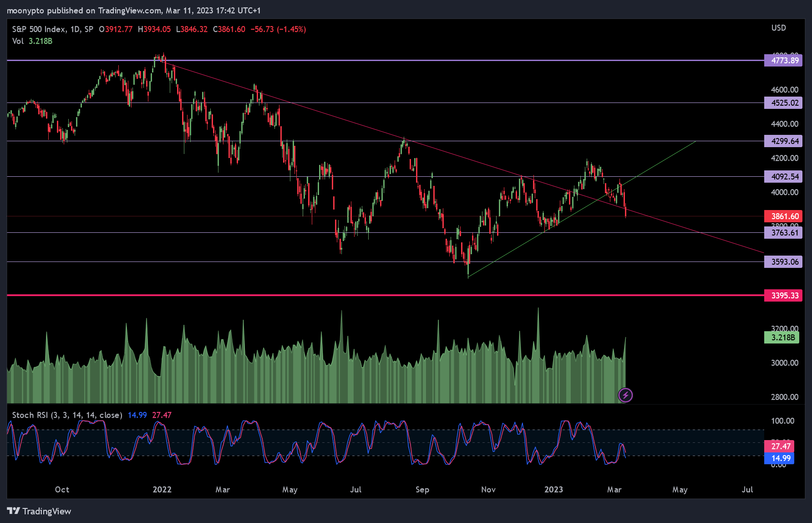Click the red 3861.60 current price label
The width and height of the screenshot is (812, 523).
(x=783, y=216)
